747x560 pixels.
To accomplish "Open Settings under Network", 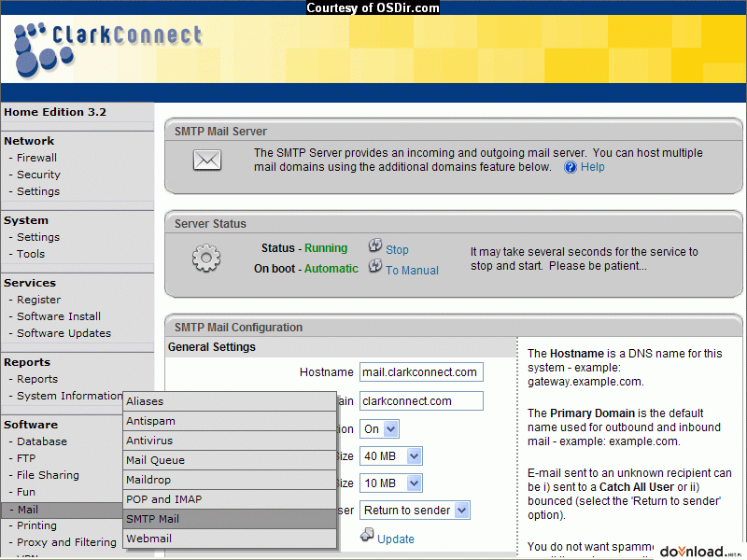I will tap(38, 191).
